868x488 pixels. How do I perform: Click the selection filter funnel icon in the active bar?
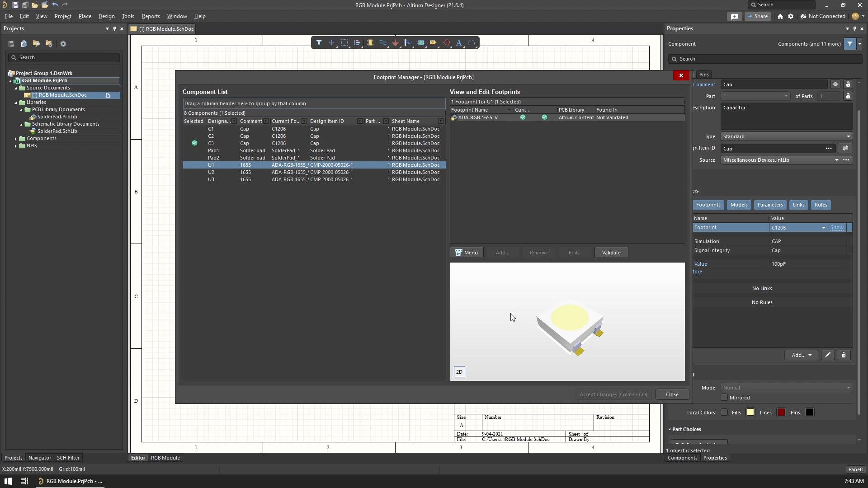coord(319,42)
